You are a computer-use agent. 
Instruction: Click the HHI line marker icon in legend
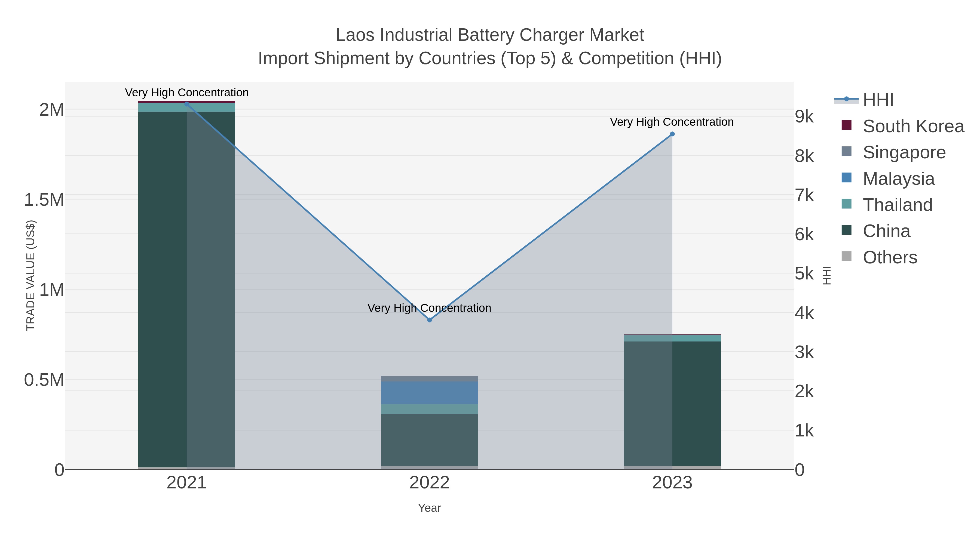(846, 99)
